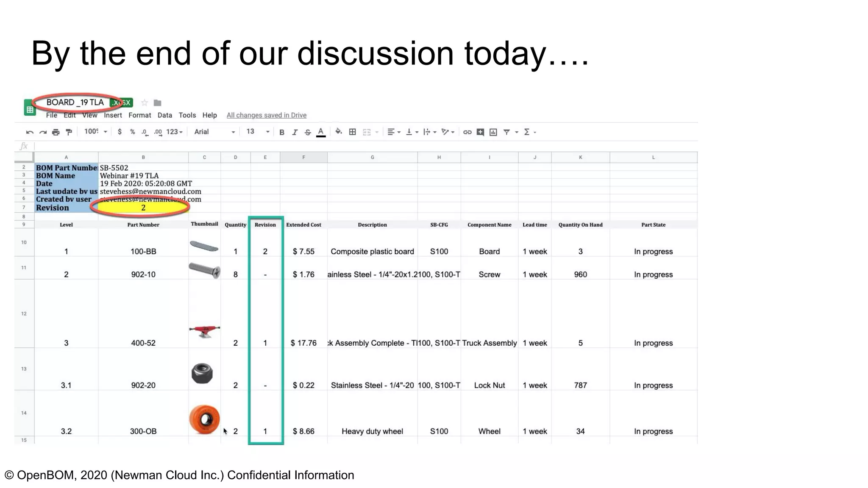Click the move to folder icon
This screenshot has height=488, width=868.
[x=157, y=103]
